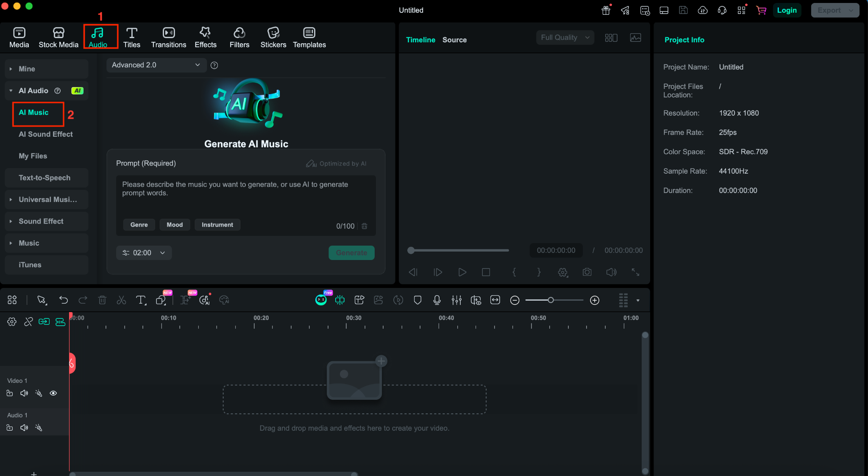Open the Stickers tab
The width and height of the screenshot is (868, 476).
click(x=273, y=37)
